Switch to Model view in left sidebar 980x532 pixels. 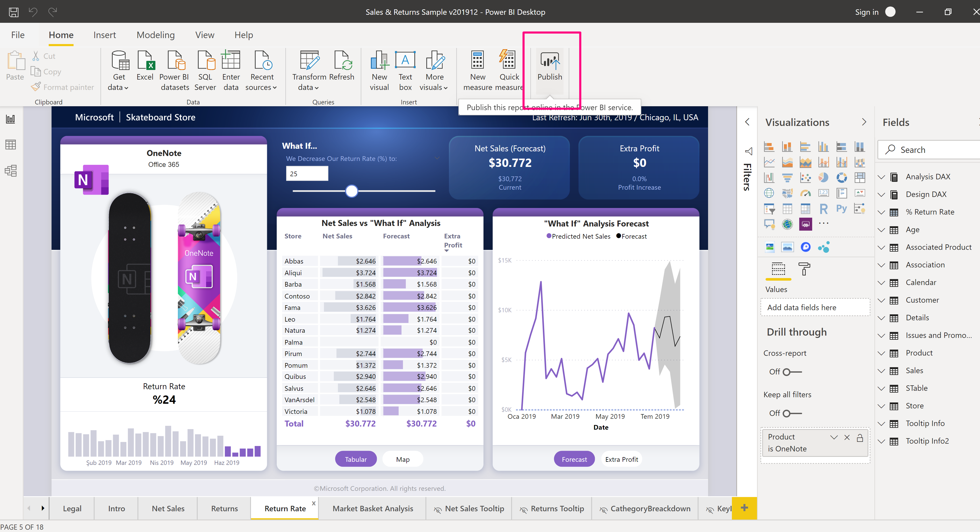pos(11,171)
